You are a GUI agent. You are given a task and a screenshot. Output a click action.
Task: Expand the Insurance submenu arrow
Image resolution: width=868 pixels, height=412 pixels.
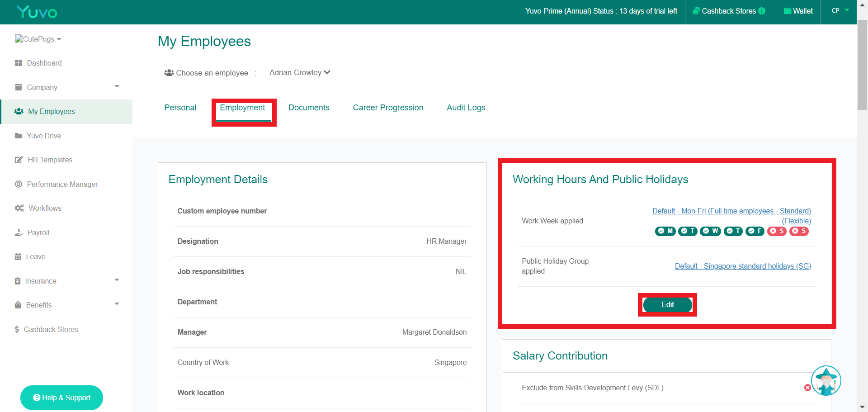pos(117,280)
